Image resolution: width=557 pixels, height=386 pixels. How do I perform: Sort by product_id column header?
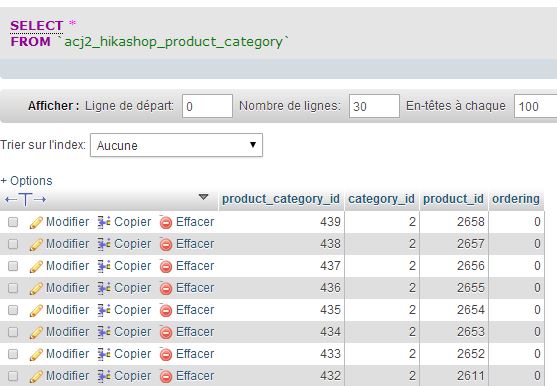[453, 199]
